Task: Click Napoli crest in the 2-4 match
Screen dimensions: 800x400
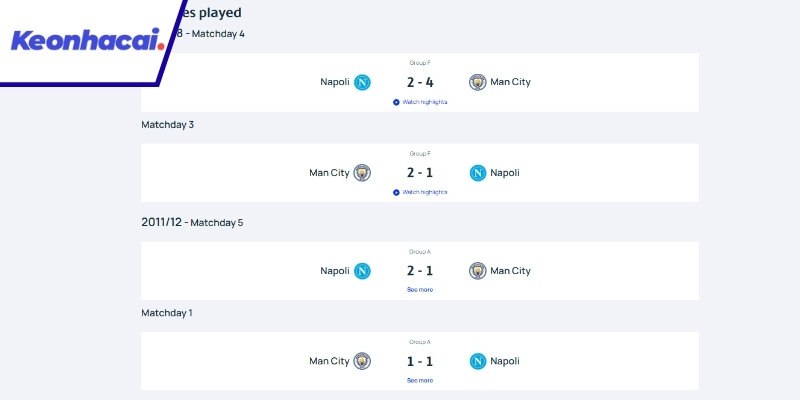Action: point(362,82)
